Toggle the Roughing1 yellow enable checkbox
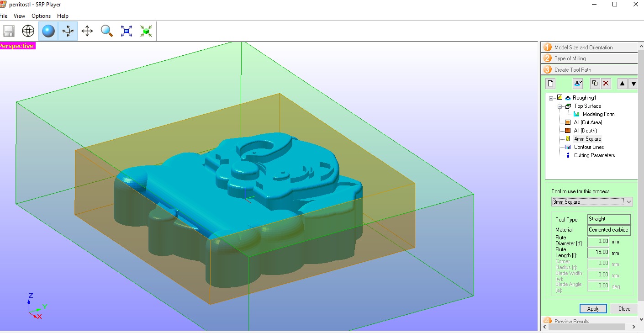This screenshot has height=333, width=644. [560, 98]
